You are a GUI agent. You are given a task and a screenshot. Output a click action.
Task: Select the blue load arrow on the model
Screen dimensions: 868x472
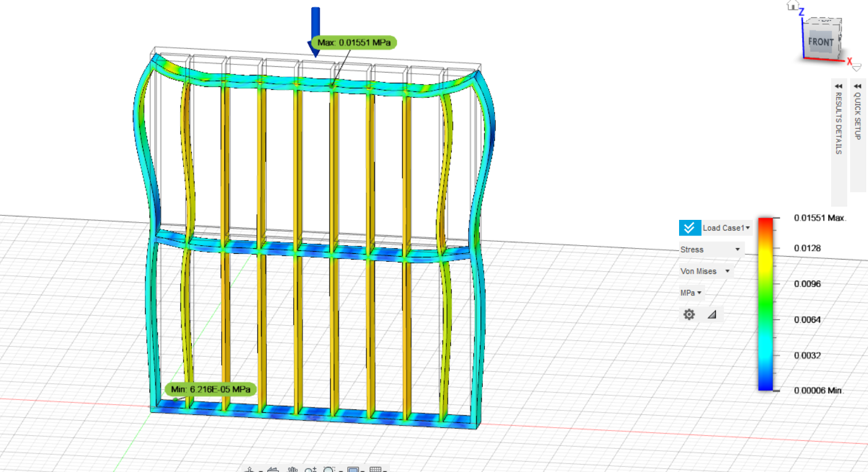(315, 32)
